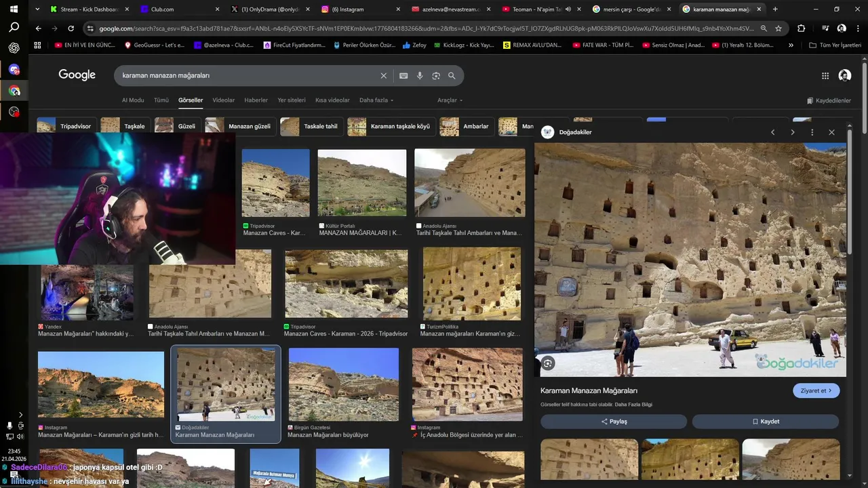The image size is (868, 488).
Task: Submit search with magnifier icon
Action: (x=452, y=76)
